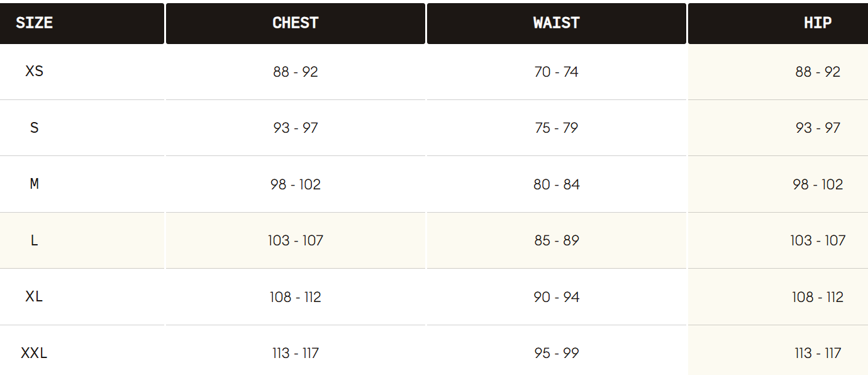Select the XS size row label

coord(35,71)
